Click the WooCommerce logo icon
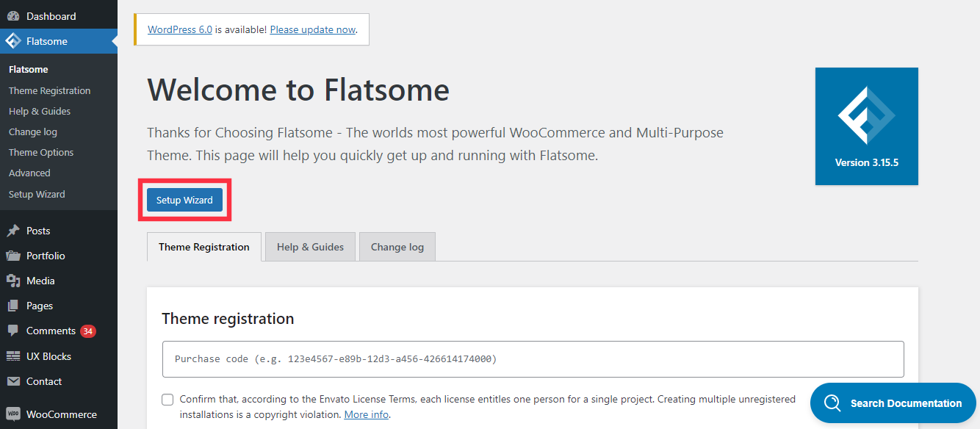The image size is (980, 429). pos(13,414)
